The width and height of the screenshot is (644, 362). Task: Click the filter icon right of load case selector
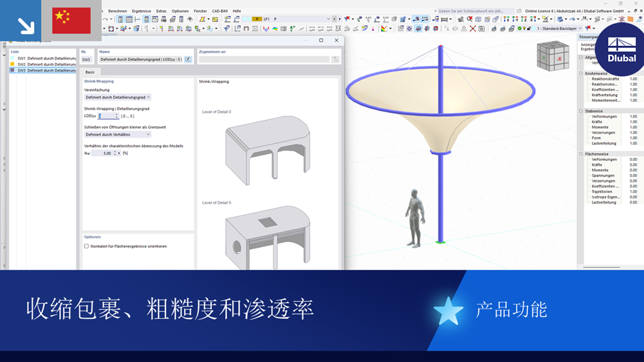[x=347, y=19]
